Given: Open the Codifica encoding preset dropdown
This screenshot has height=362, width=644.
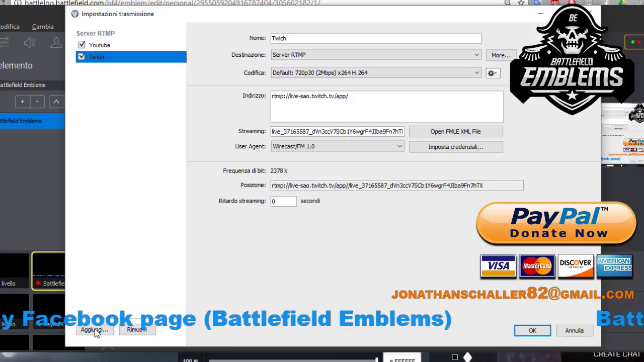Looking at the screenshot, I should pyautogui.click(x=376, y=73).
